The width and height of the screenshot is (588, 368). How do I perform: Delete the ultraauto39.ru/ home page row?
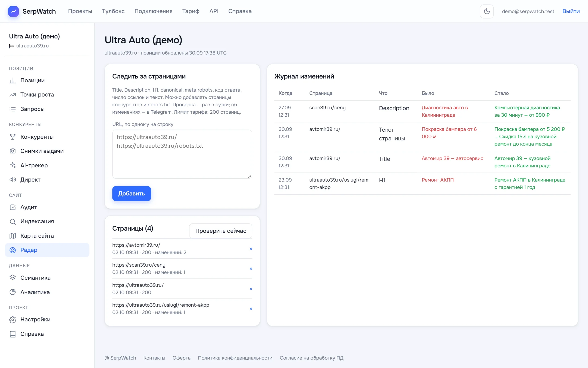pos(251,289)
